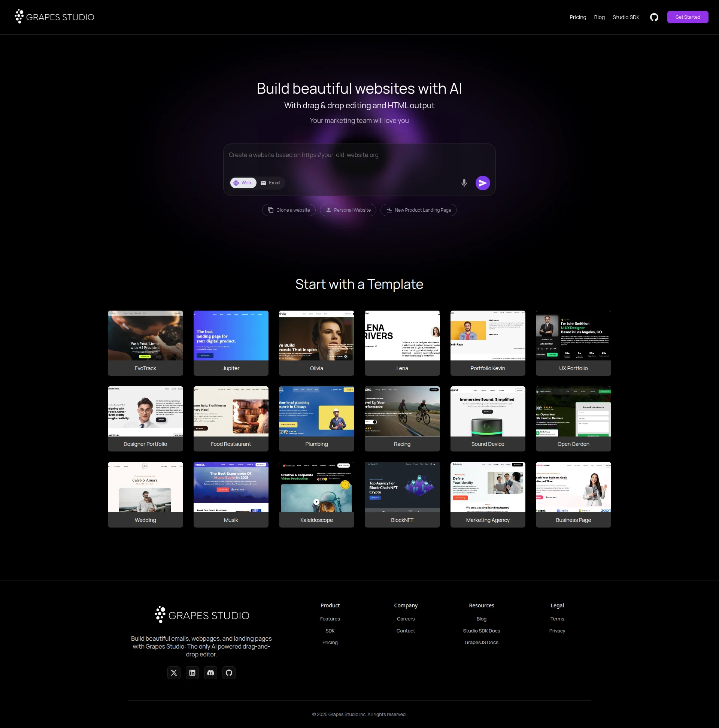Switch prompt mode to Email
Viewport: 719px width, 728px height.
[271, 183]
